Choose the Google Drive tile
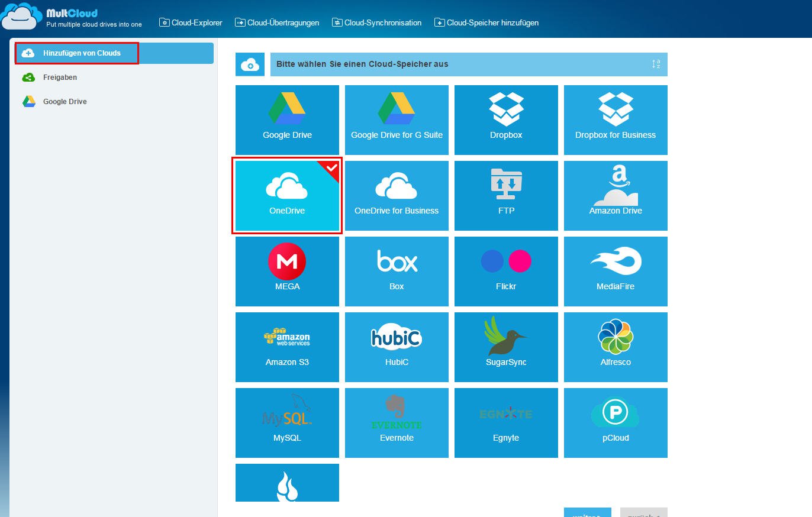Screen dimensions: 812x517 point(287,120)
